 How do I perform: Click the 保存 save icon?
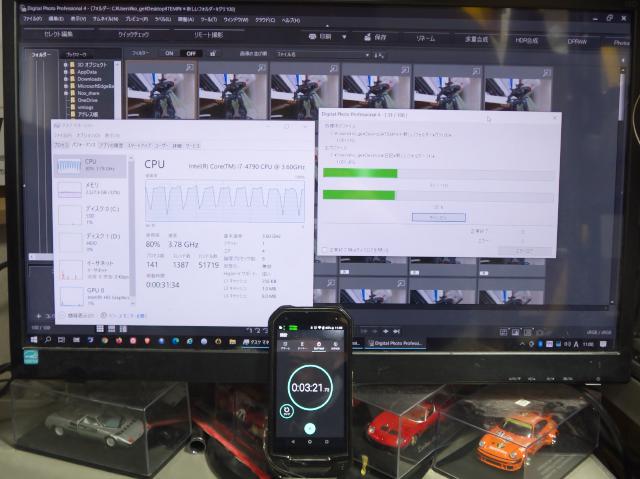pyautogui.click(x=368, y=37)
